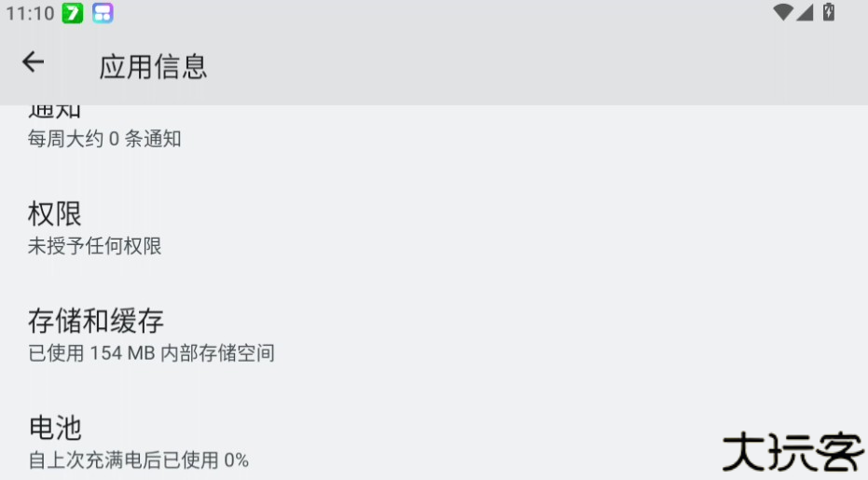Open the 权限 settings
The image size is (868, 480).
[55, 213]
